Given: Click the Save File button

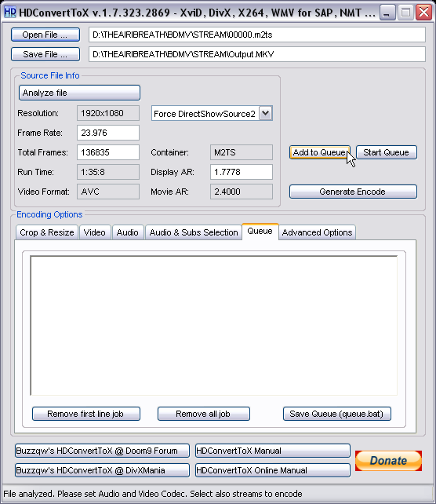Looking at the screenshot, I should click(x=45, y=54).
